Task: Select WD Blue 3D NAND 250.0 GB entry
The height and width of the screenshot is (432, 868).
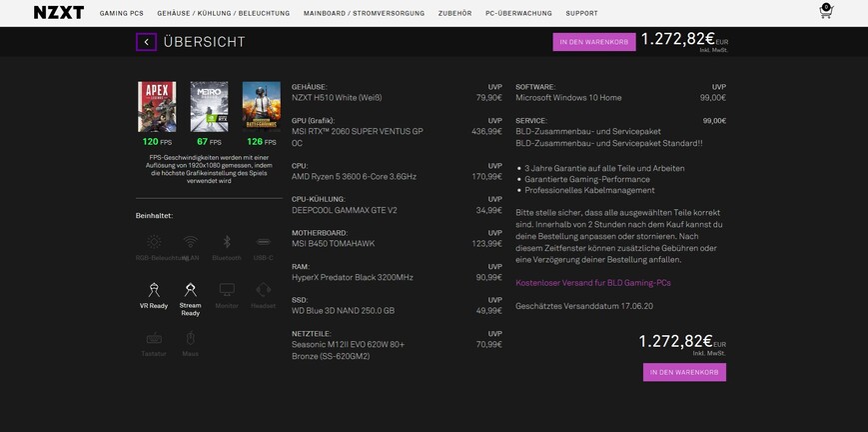Action: pos(344,311)
